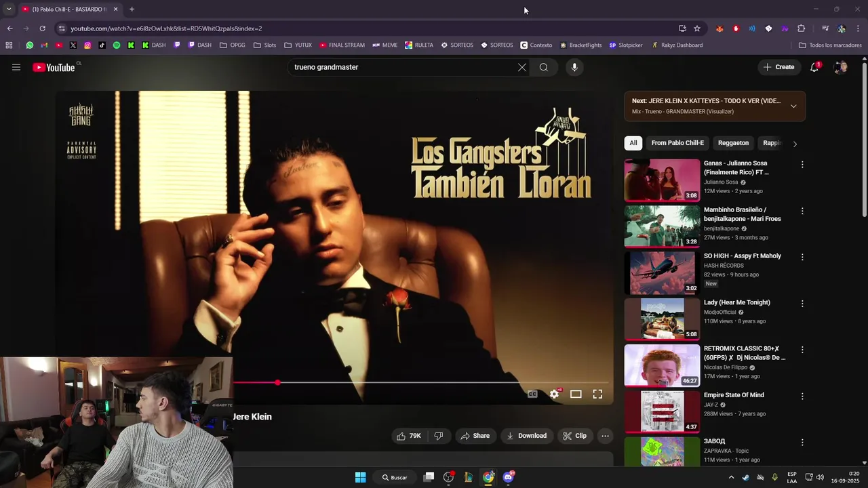Viewport: 868px width, 488px height.
Task: Open RETROMIX CLASSIC 80+ video title
Action: 745,353
